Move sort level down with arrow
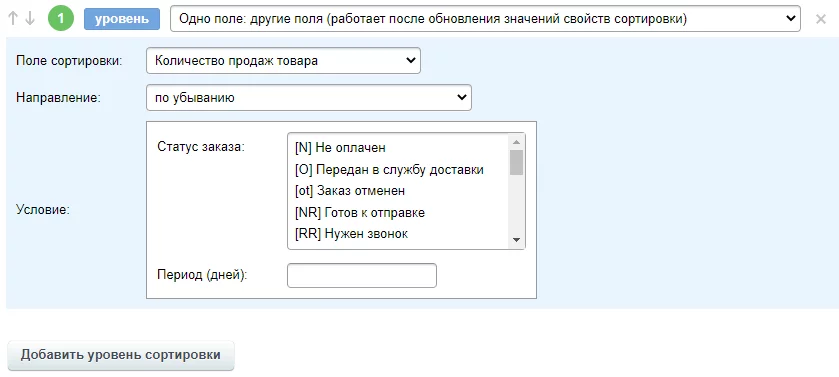The height and width of the screenshot is (377, 839). [30, 19]
